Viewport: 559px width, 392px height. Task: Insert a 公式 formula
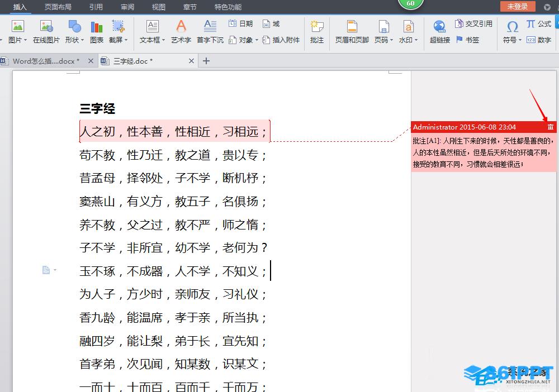[x=539, y=23]
